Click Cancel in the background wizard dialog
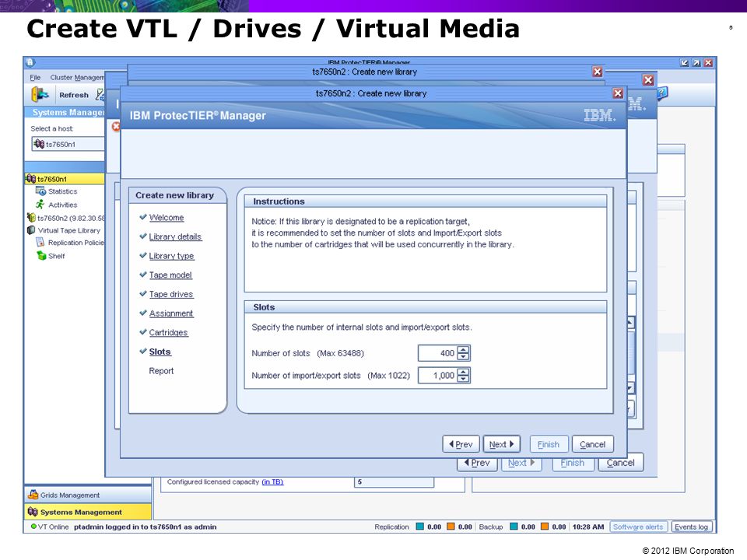The width and height of the screenshot is (747, 560). 620,462
